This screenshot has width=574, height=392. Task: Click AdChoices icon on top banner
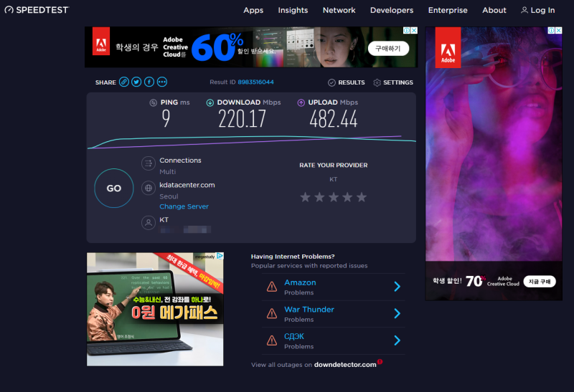406,30
